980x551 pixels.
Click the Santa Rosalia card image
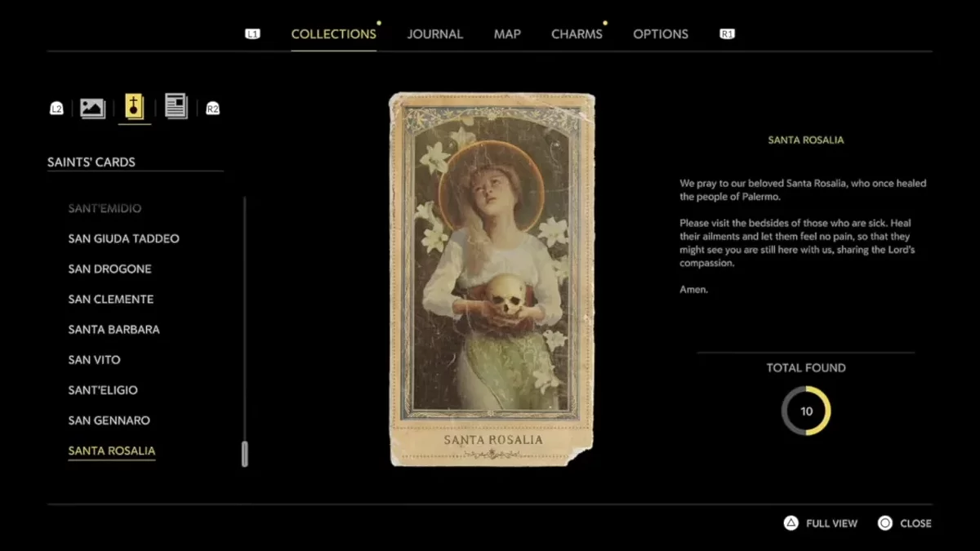pos(492,279)
